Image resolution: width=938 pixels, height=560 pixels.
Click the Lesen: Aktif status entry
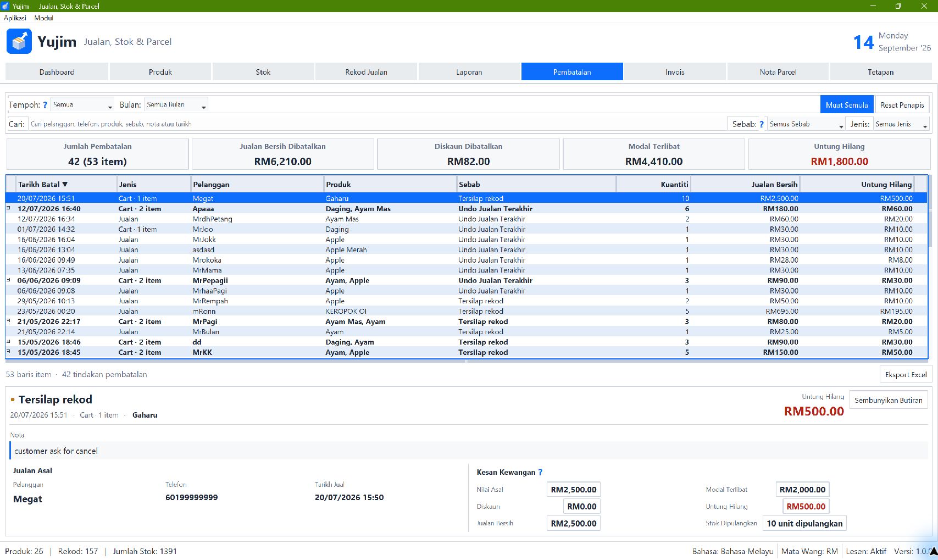point(866,551)
